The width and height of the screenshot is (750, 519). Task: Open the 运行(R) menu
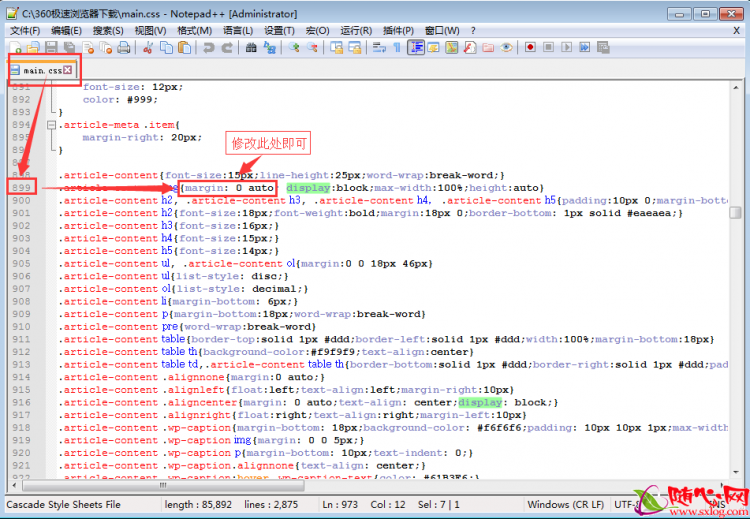click(356, 31)
